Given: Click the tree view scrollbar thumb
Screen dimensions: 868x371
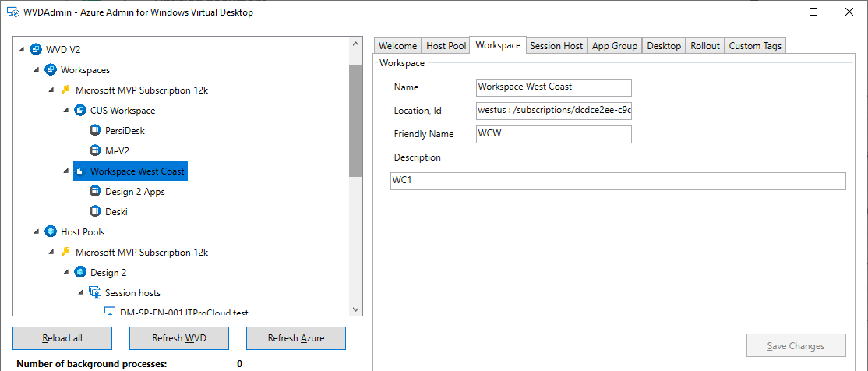Looking at the screenshot, I should [x=356, y=122].
